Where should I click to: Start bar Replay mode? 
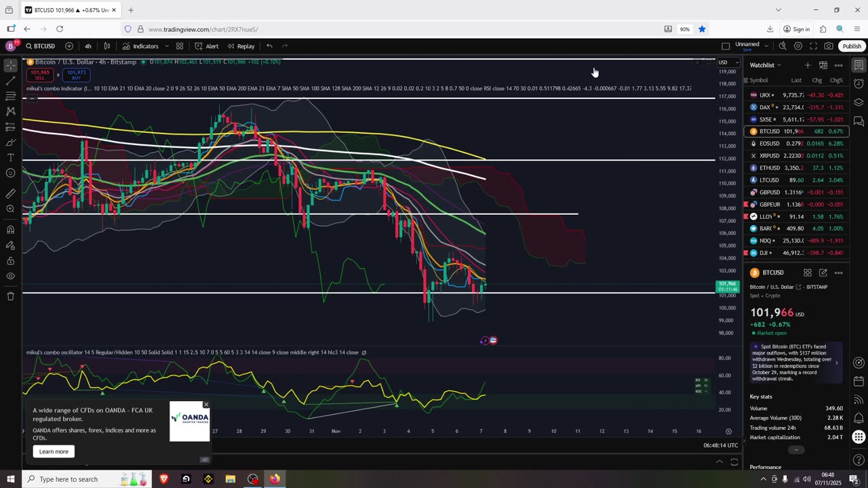click(x=241, y=46)
